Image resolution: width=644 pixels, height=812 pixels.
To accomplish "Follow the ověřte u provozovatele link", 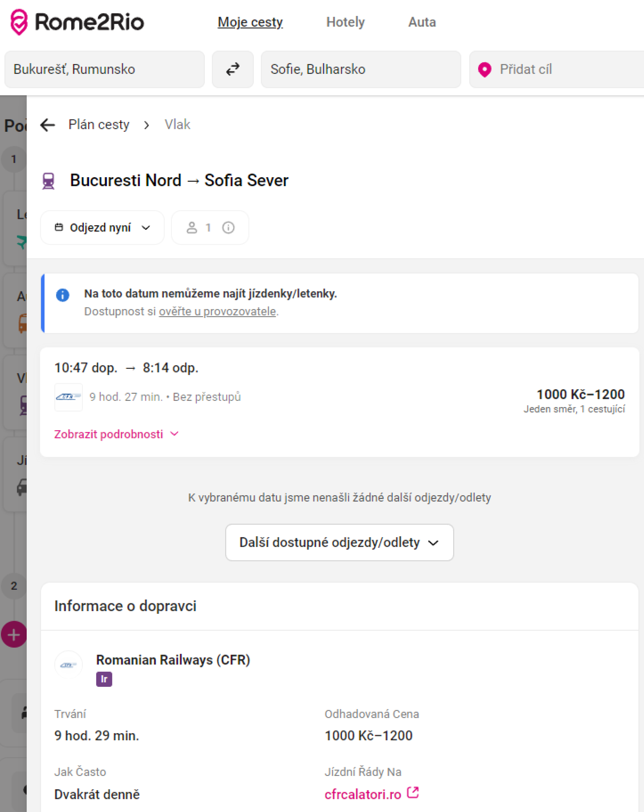I will (217, 311).
